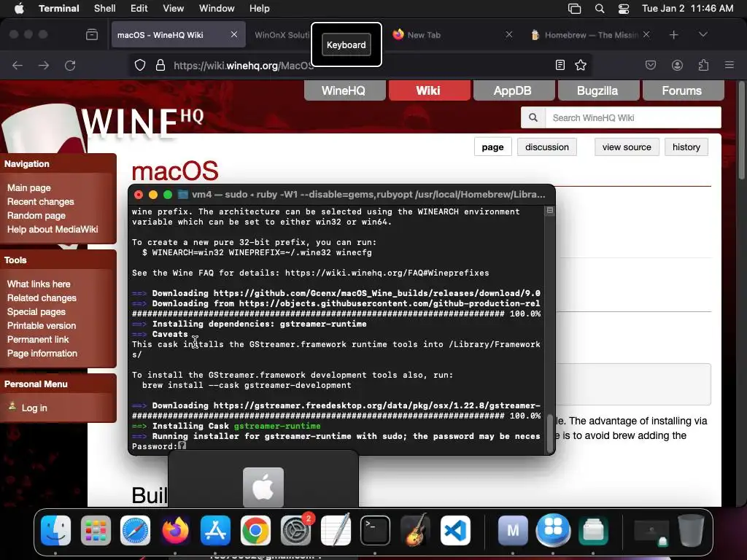Open Forums top navigation tab
Screen dimensions: 747x560
[x=682, y=90]
